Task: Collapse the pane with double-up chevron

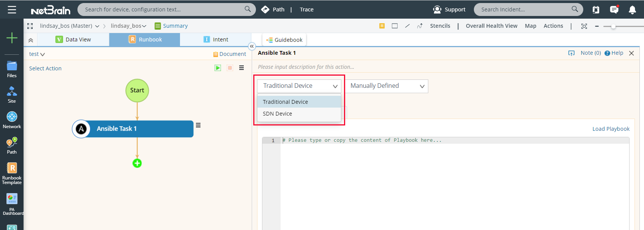Action: click(x=31, y=40)
